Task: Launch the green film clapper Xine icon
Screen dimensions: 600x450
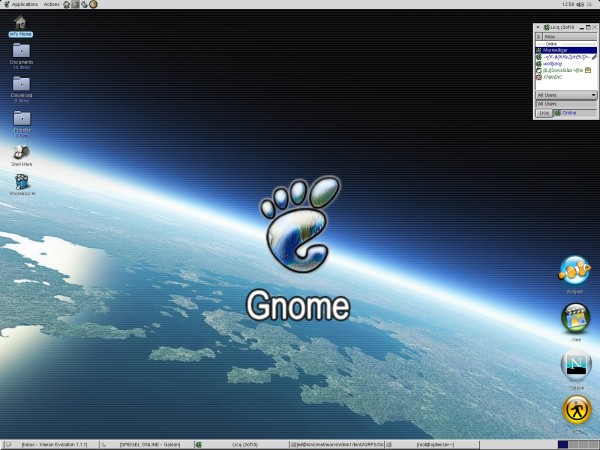Action: tap(576, 318)
